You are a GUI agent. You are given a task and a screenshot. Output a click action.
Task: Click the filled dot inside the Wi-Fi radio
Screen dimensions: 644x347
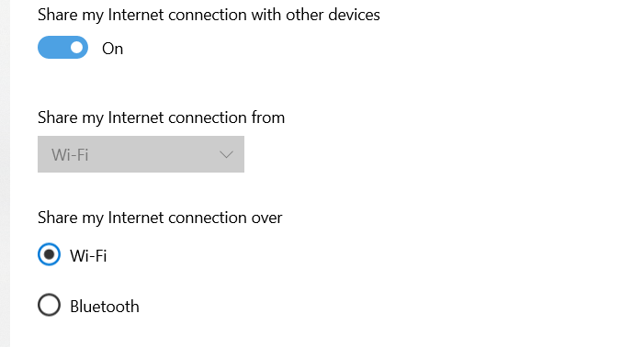pos(49,254)
